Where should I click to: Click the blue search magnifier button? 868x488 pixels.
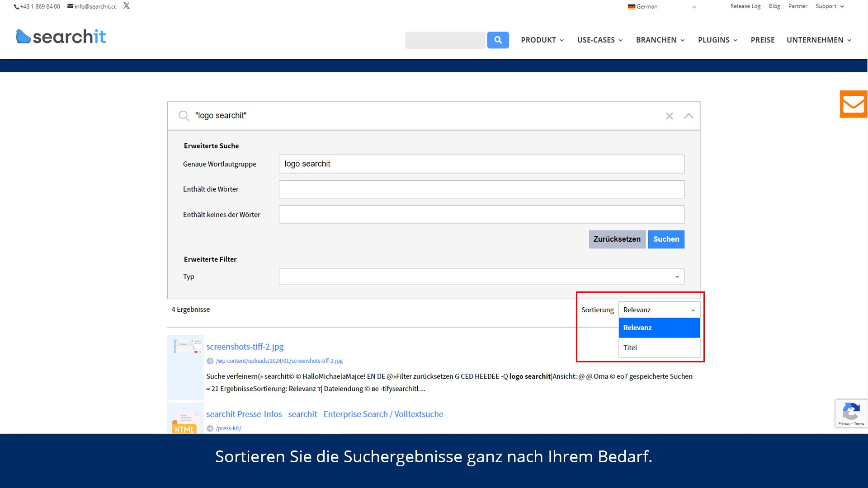(x=498, y=40)
